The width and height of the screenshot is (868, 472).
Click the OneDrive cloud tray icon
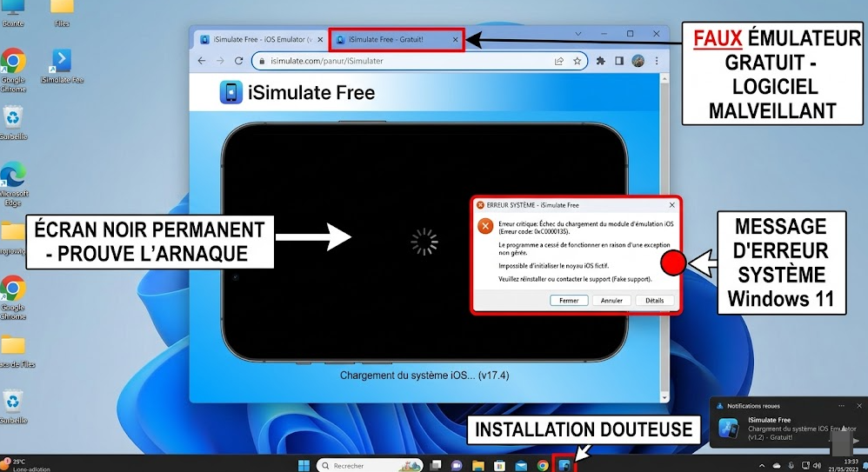coord(776,466)
